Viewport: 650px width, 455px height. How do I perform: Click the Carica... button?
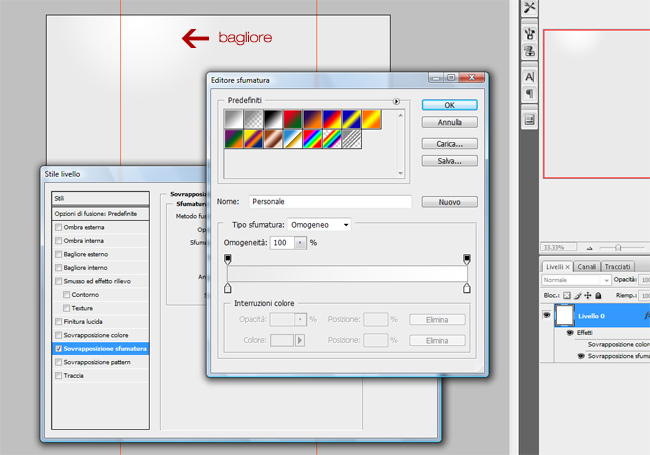pos(449,144)
